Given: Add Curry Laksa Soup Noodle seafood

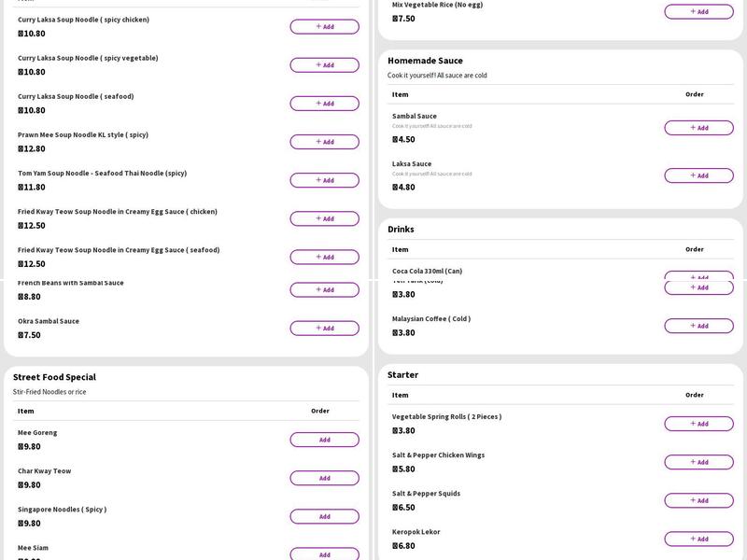Looking at the screenshot, I should 324,104.
